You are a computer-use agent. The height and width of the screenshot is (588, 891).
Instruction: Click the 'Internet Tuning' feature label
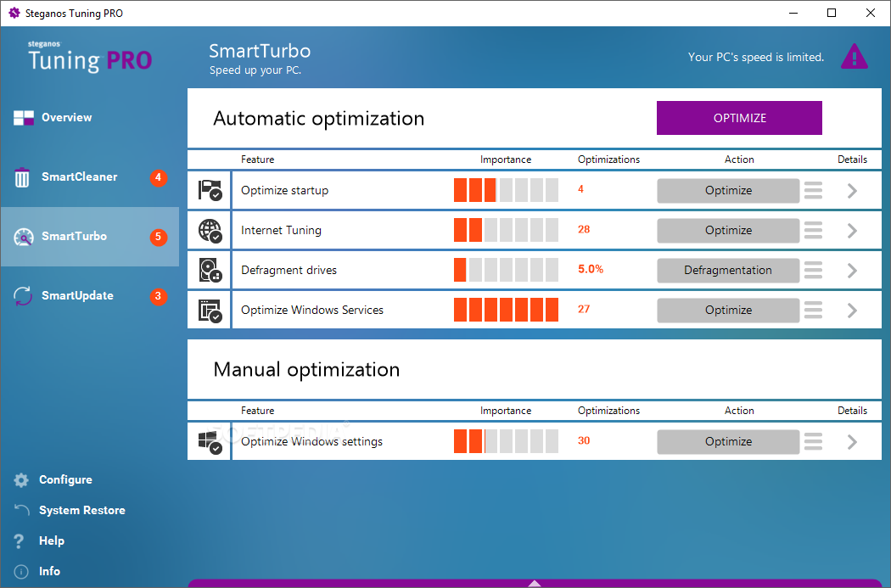(281, 231)
